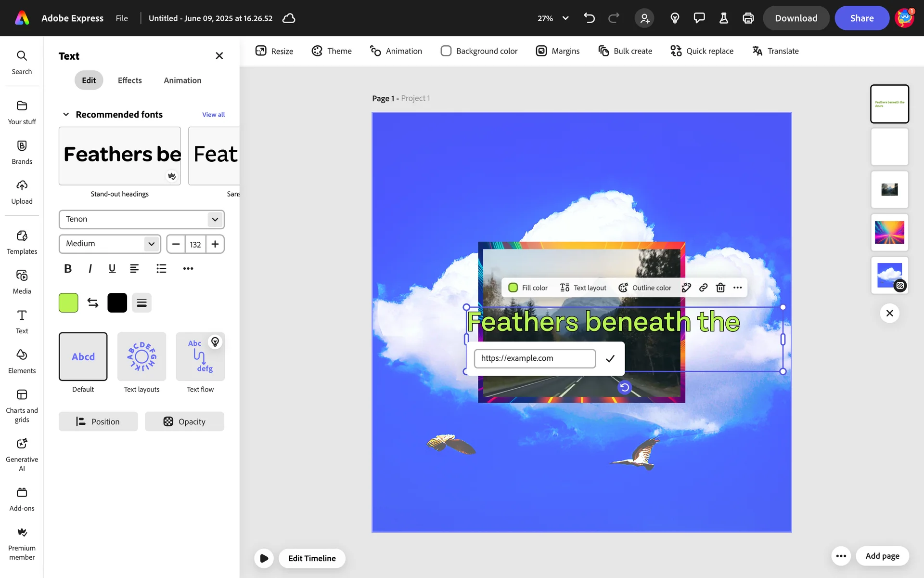The height and width of the screenshot is (578, 924).
Task: Click the link icon in floating toolbar
Action: point(703,288)
